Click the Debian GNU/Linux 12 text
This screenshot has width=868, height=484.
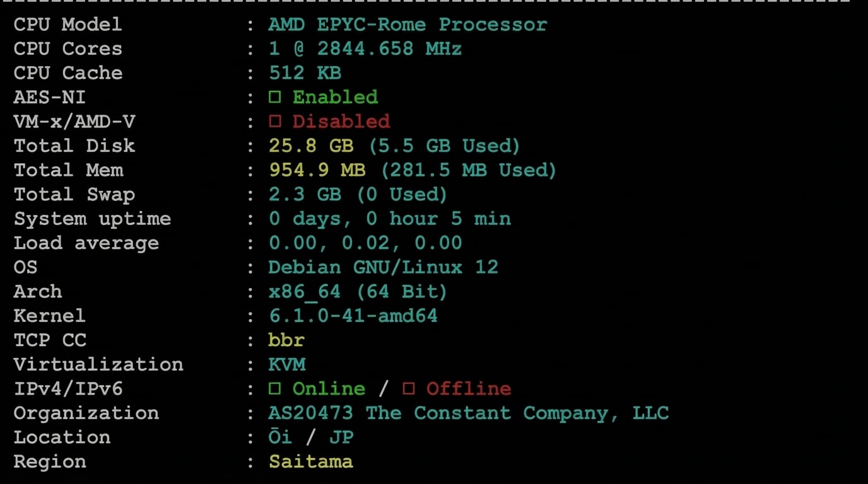click(383, 267)
